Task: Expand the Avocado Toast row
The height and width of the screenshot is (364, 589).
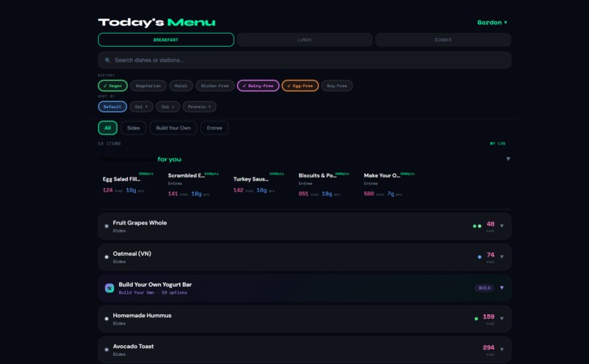Action: pos(502,349)
